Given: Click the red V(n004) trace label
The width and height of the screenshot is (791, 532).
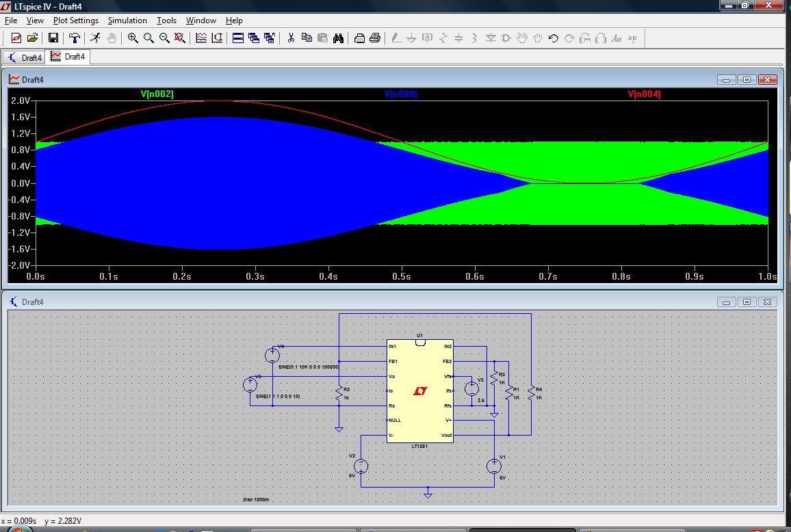Looking at the screenshot, I should point(644,94).
